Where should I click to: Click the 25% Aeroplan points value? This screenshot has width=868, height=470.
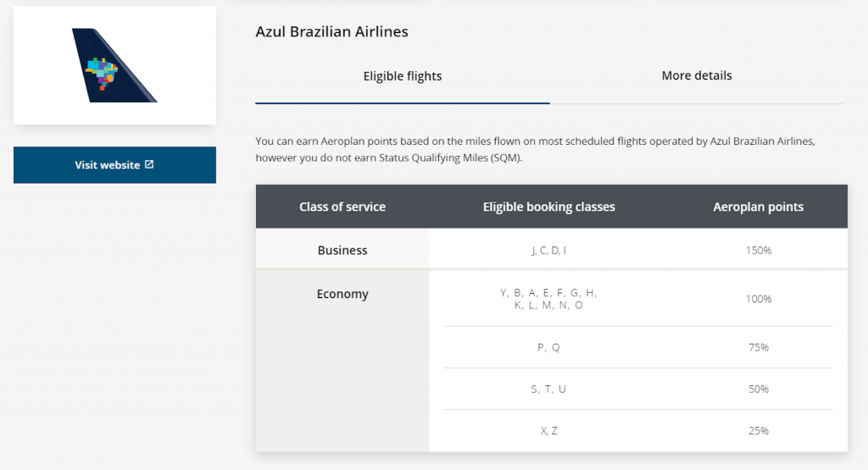coord(758,431)
